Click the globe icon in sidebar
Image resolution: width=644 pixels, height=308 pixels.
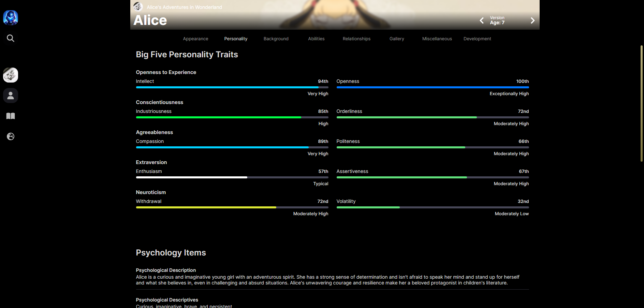point(11,136)
